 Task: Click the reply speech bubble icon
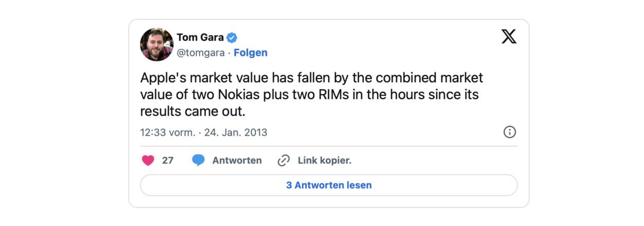point(199,160)
